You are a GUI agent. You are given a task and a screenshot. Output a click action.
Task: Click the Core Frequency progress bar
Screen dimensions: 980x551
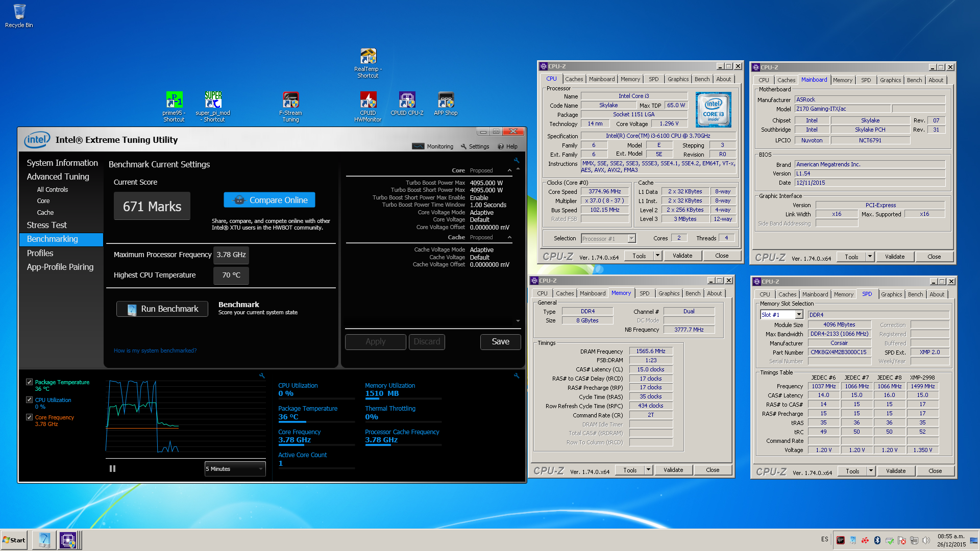pos(316,445)
